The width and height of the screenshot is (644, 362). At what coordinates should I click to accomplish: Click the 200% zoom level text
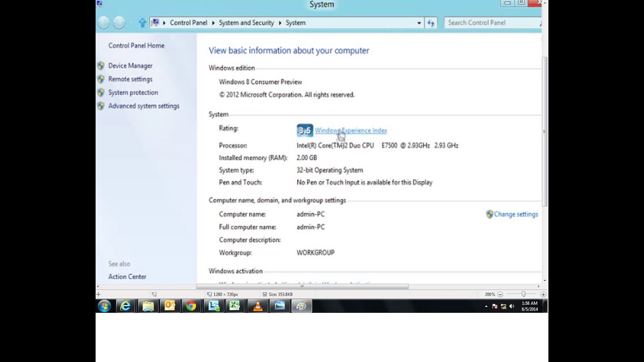click(490, 294)
